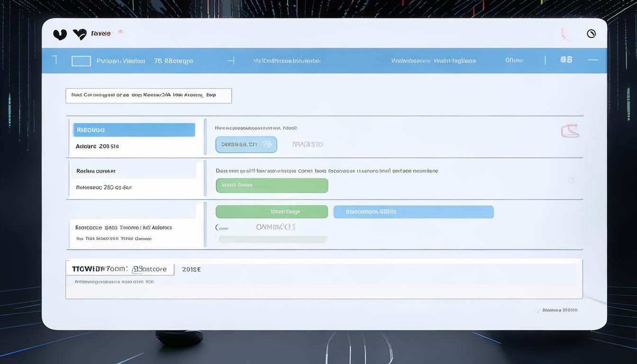
Task: Click the heart-with-checkmark logo icon
Action: click(x=80, y=34)
